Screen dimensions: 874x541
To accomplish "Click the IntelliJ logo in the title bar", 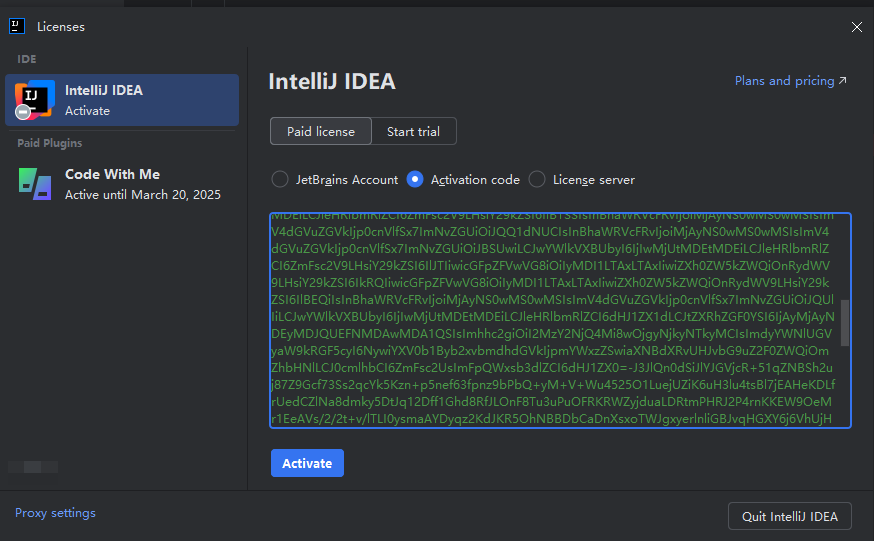I will tap(17, 26).
